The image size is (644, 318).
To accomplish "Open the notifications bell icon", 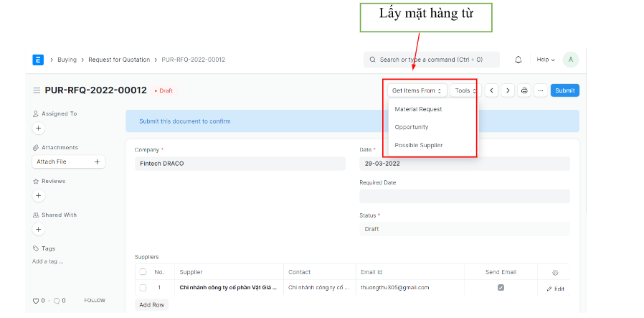I will [518, 60].
